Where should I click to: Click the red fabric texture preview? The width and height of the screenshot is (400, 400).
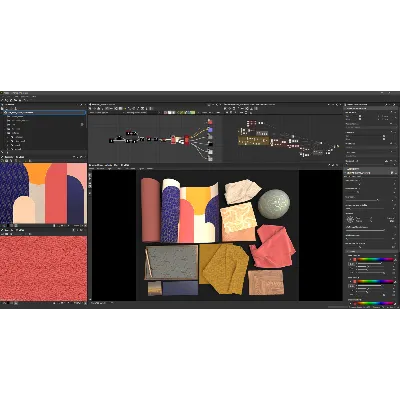43,268
